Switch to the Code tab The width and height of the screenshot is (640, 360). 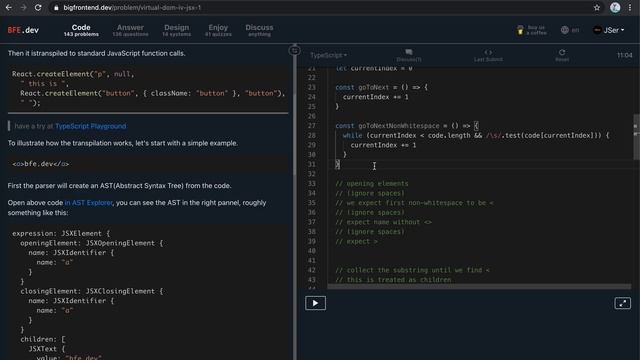81,30
